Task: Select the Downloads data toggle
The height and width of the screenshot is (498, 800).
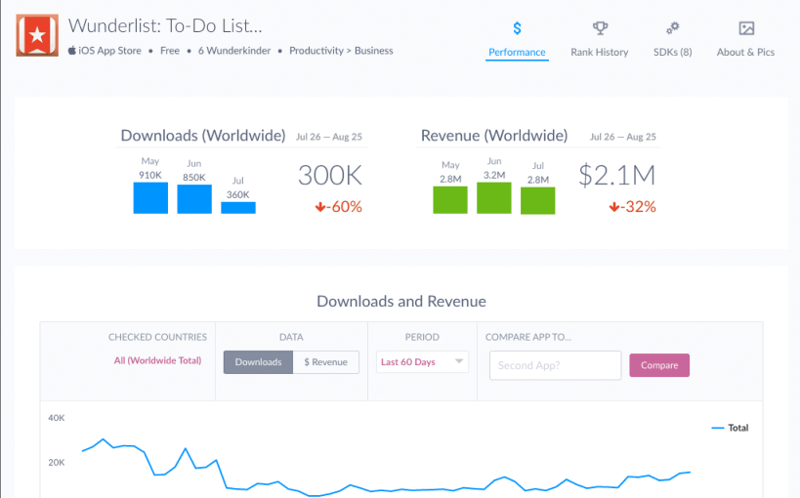Action: (x=258, y=362)
